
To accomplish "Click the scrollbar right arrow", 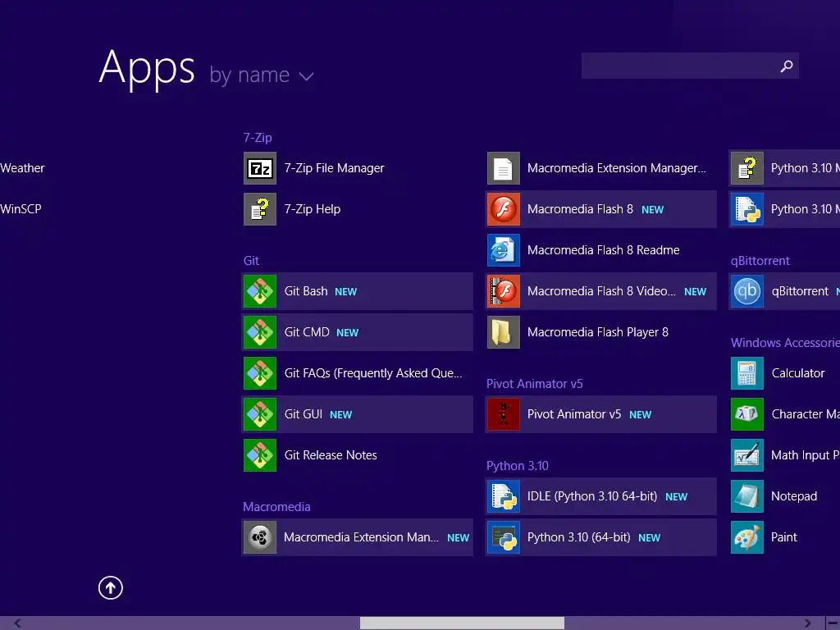I will [x=807, y=623].
